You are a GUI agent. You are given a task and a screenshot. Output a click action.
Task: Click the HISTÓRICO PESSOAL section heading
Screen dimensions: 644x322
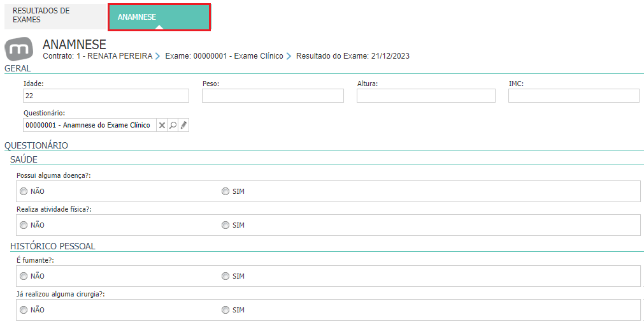[53, 247]
